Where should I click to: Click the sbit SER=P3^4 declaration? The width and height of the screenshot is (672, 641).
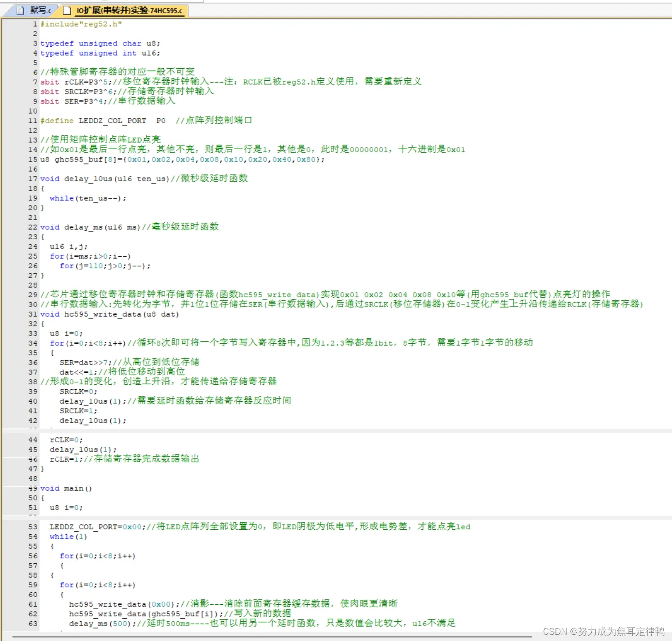(x=73, y=102)
